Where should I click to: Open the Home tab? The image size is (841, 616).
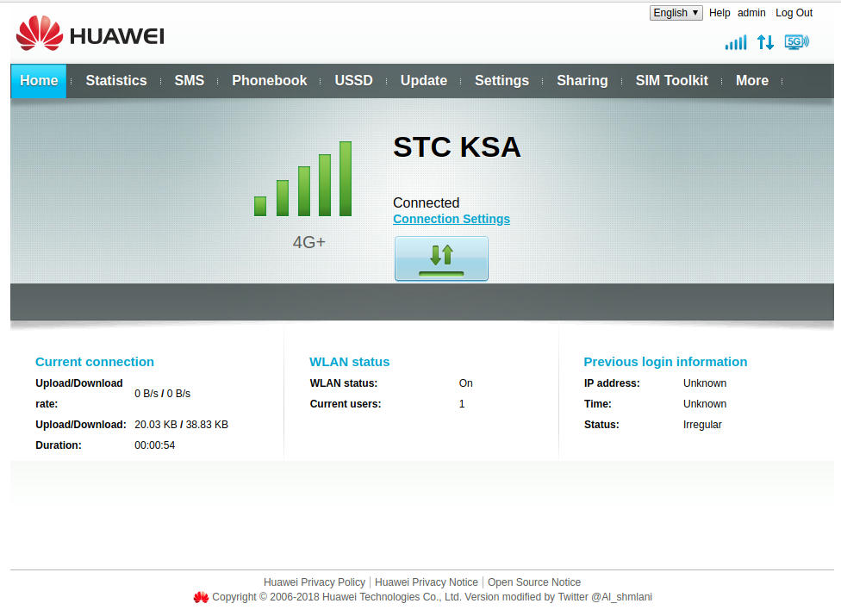click(39, 81)
